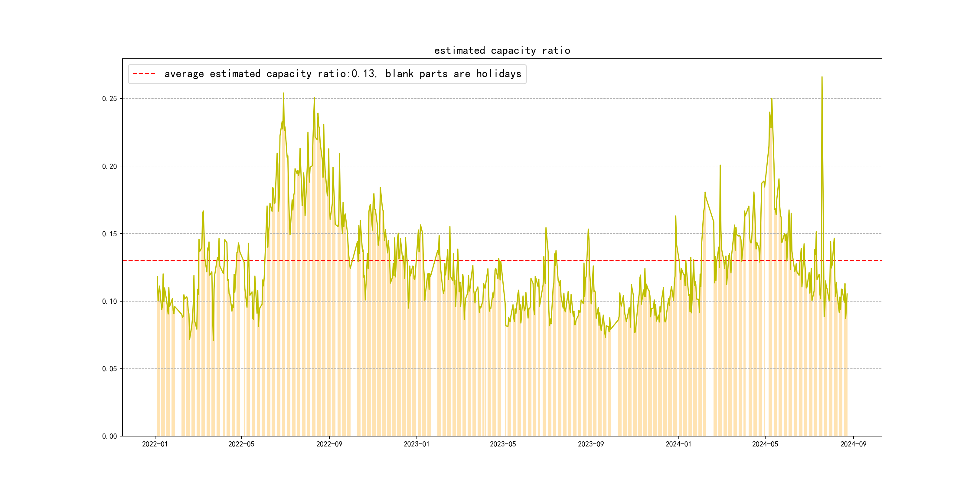Click the 0.20 y-axis tick label
This screenshot has height=490, width=980.
pyautogui.click(x=109, y=166)
